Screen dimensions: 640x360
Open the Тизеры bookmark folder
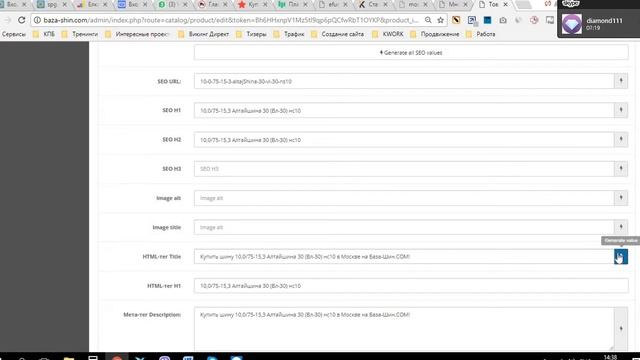point(251,34)
